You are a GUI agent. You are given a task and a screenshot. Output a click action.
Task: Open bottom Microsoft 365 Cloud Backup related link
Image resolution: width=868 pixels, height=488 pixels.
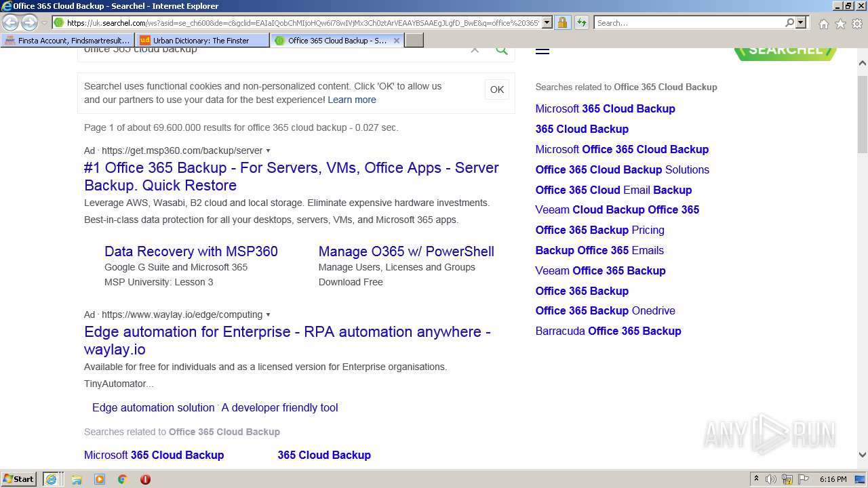click(154, 455)
